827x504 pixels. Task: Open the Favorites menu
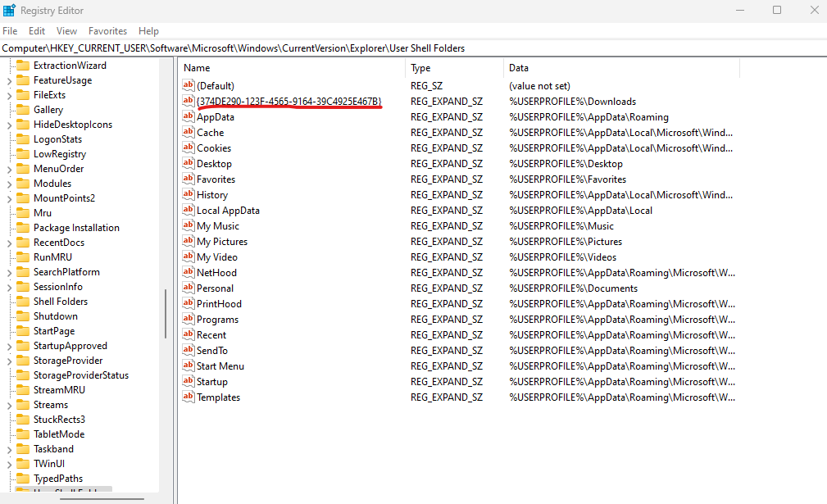[107, 30]
